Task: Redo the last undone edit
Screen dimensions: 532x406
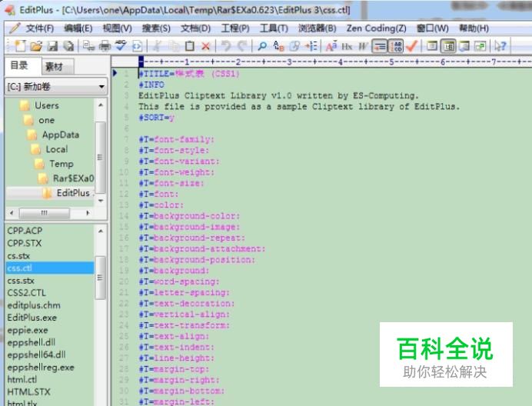Action: click(x=242, y=46)
